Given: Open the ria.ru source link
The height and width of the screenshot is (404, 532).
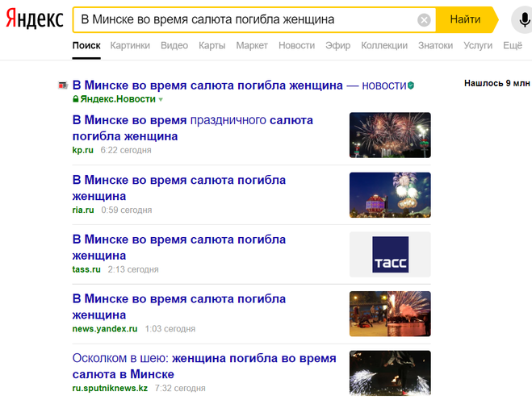Looking at the screenshot, I should 83,210.
